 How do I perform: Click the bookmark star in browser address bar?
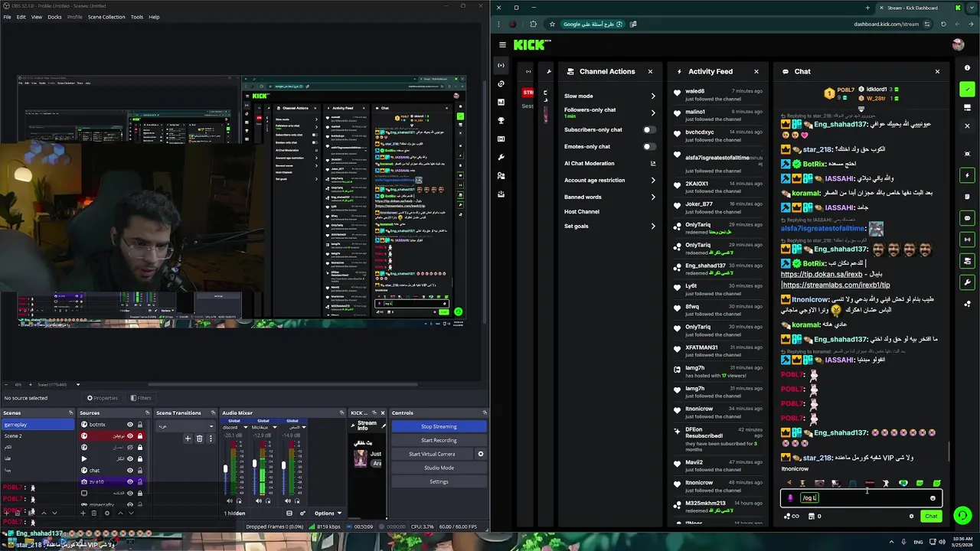pyautogui.click(x=551, y=24)
